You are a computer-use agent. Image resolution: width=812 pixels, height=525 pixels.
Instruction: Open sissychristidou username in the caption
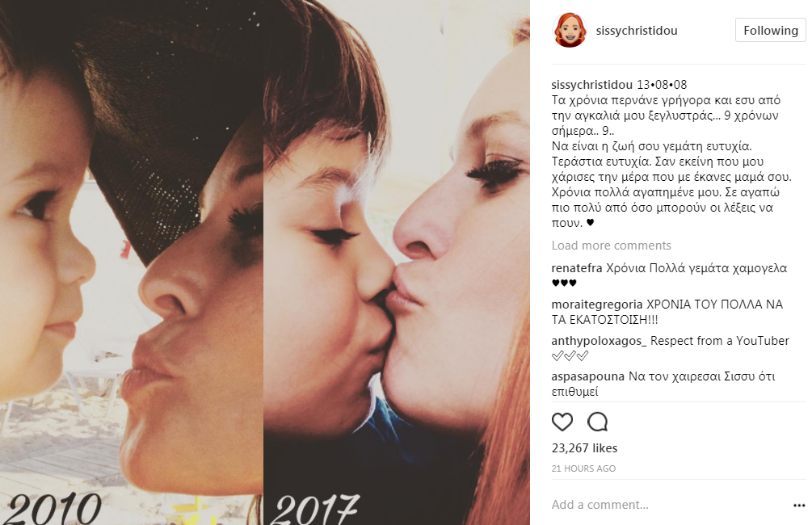592,84
